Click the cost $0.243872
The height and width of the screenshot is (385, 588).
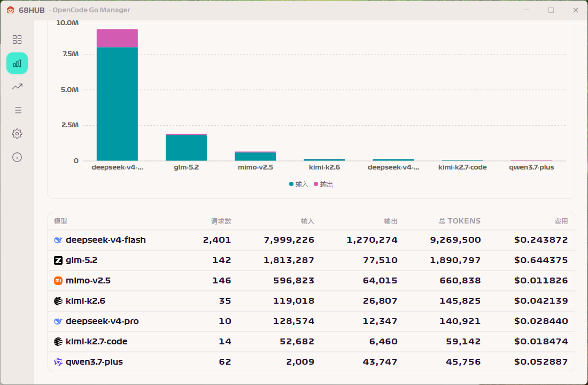click(x=541, y=240)
